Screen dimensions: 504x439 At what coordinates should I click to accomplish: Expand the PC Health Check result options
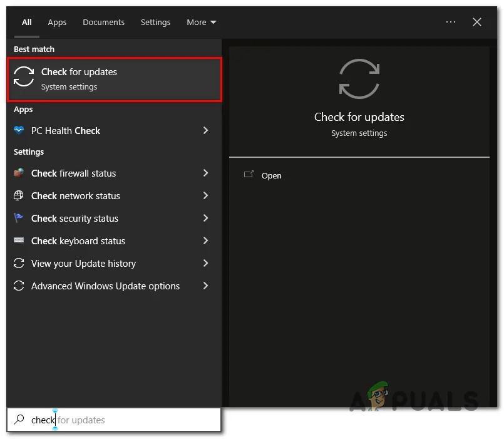point(205,130)
